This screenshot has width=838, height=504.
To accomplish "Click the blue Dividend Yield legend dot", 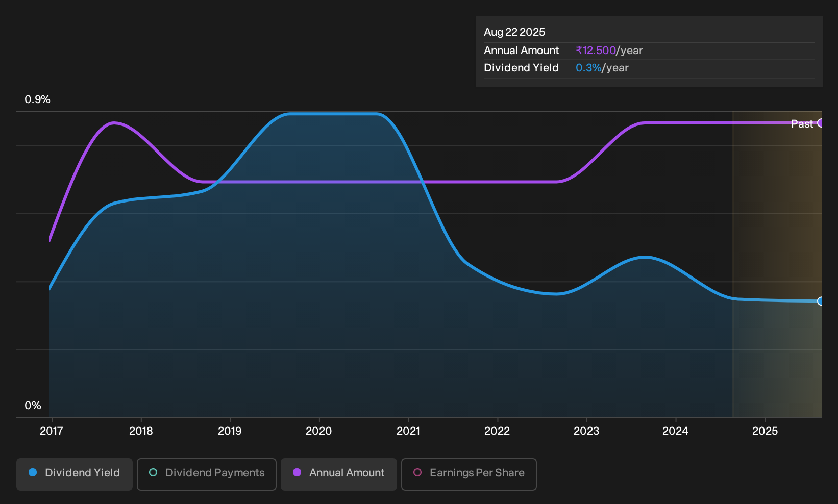I will click(x=33, y=473).
